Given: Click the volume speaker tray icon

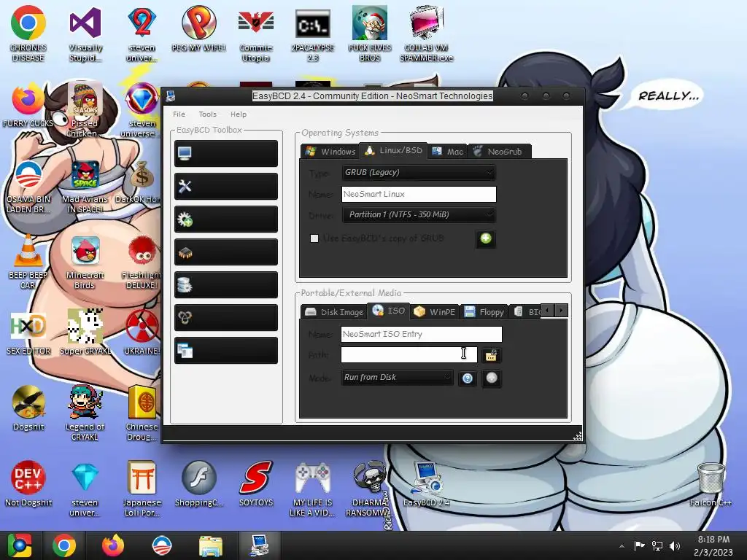Looking at the screenshot, I should [675, 546].
